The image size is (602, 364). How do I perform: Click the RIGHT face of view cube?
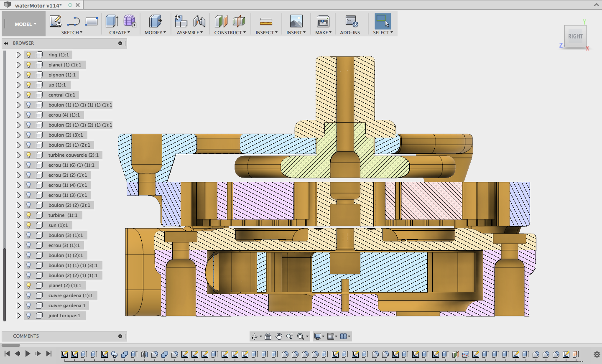click(x=575, y=37)
